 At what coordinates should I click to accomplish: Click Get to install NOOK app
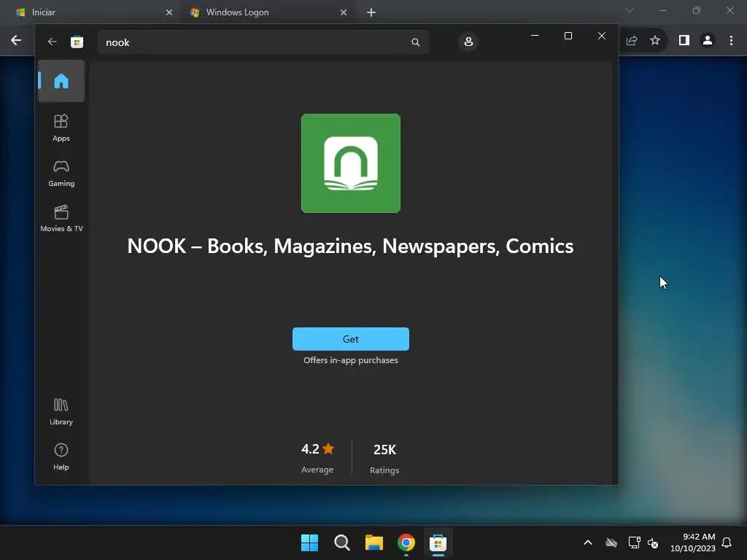click(351, 339)
